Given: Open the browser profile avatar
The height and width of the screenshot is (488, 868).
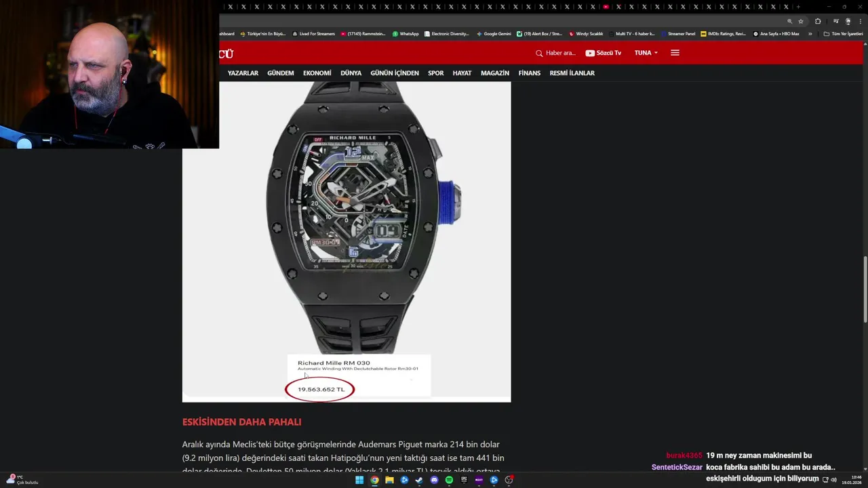Looking at the screenshot, I should pos(848,21).
